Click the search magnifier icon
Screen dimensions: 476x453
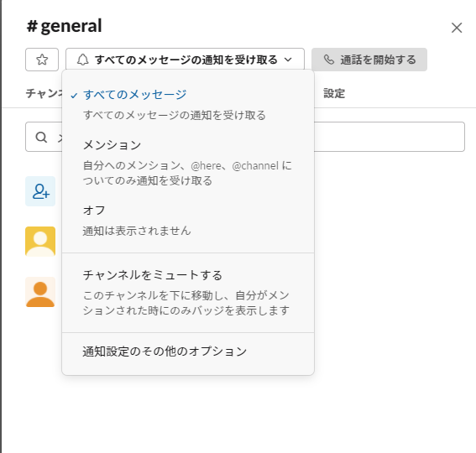coord(41,137)
